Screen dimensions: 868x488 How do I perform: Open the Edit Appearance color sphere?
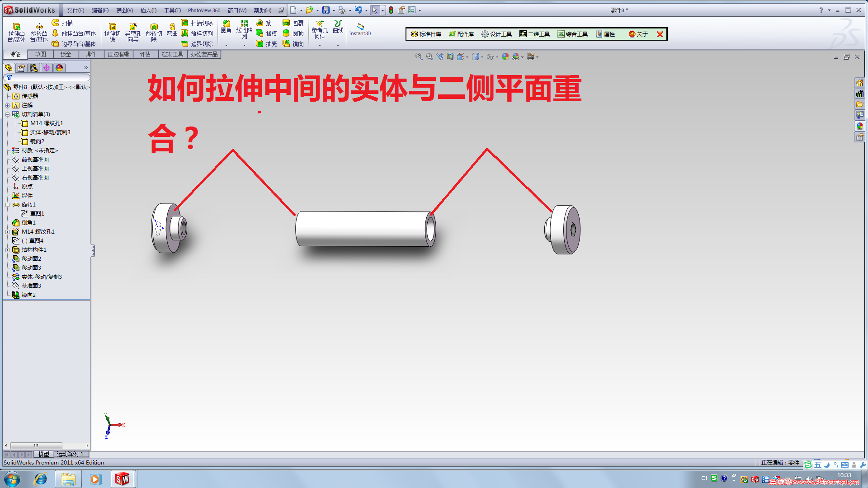(x=505, y=56)
